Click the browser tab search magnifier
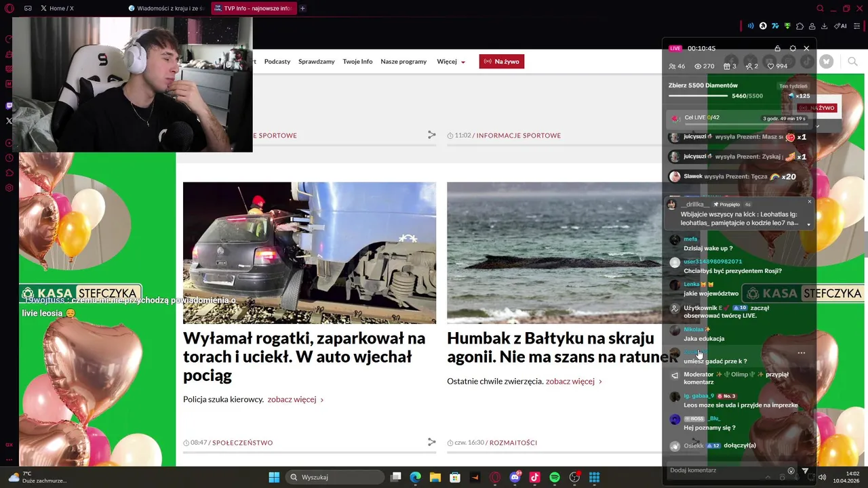This screenshot has height=488, width=868. click(820, 8)
